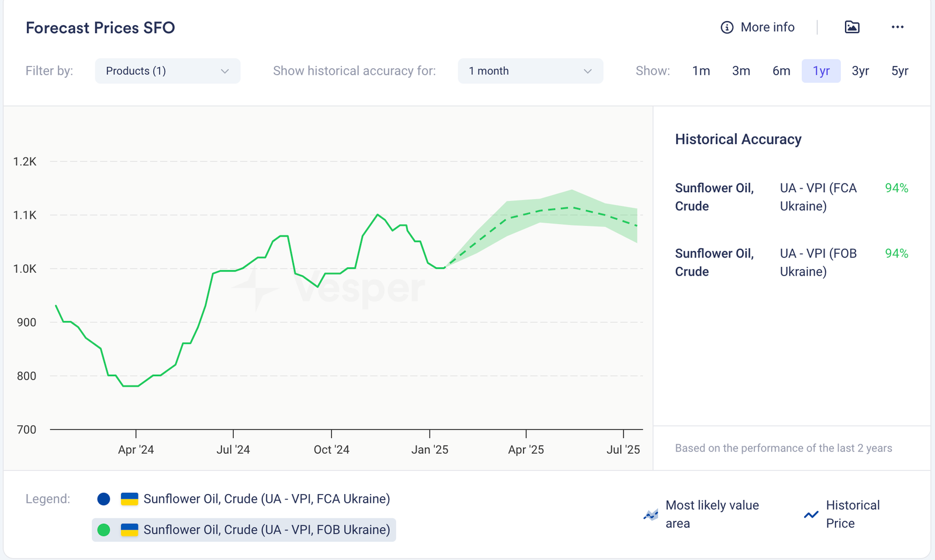Click the export chart image icon
This screenshot has width=935, height=560.
click(852, 27)
